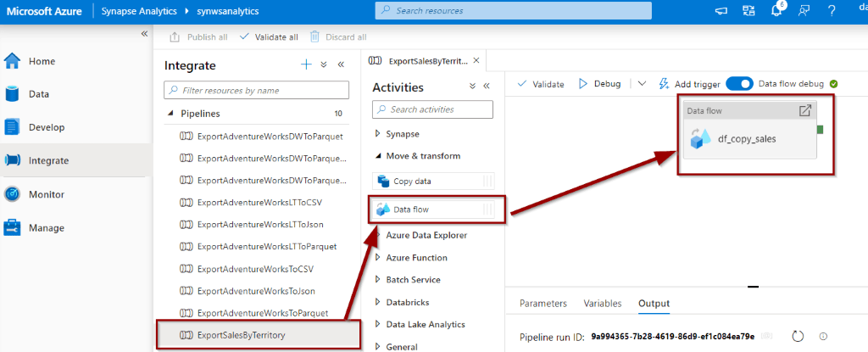Click the plus icon to add resource
This screenshot has height=352, width=868.
pyautogui.click(x=306, y=64)
